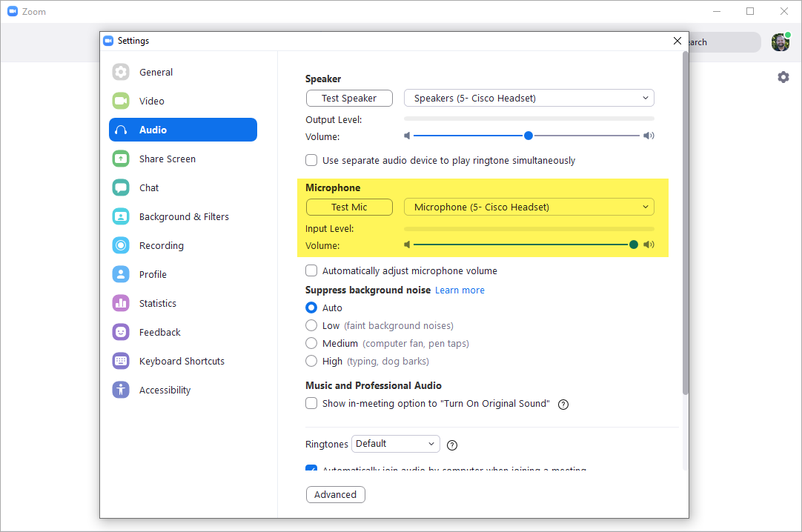Click the speaker mute icon beside Volume
Image resolution: width=802 pixels, height=532 pixels.
(406, 136)
